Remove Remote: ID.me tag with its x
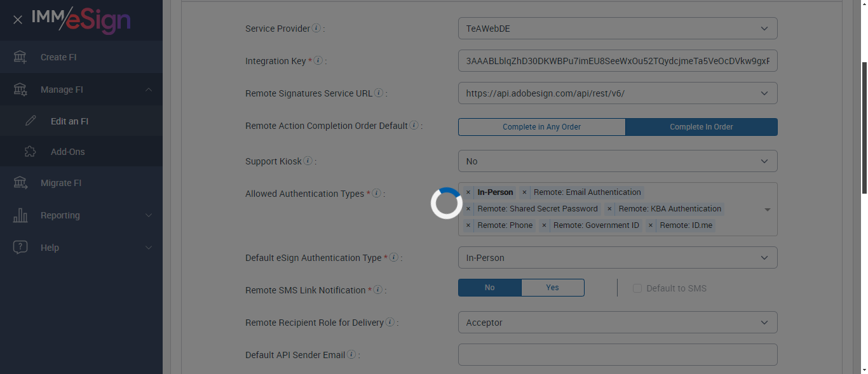Viewport: 868px width, 374px height. [651, 225]
